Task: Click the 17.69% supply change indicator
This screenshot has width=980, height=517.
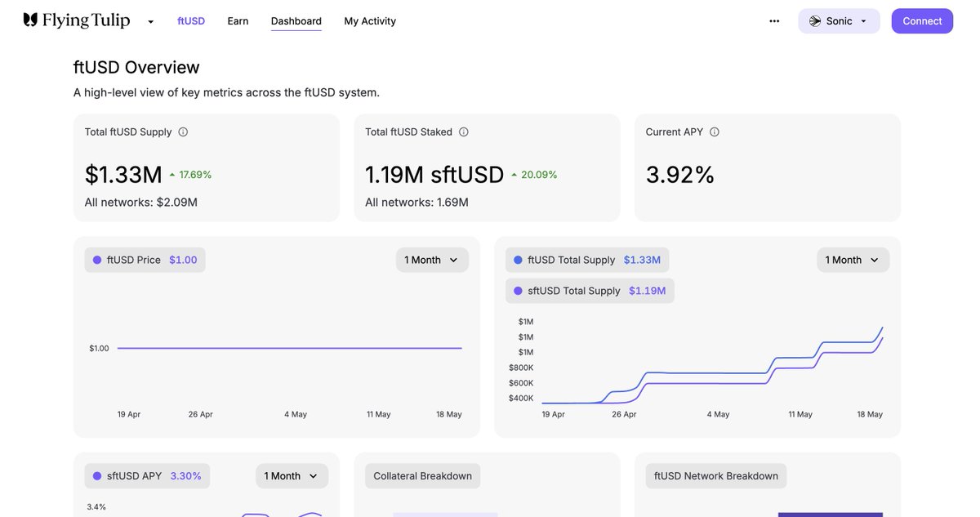Action: (190, 175)
